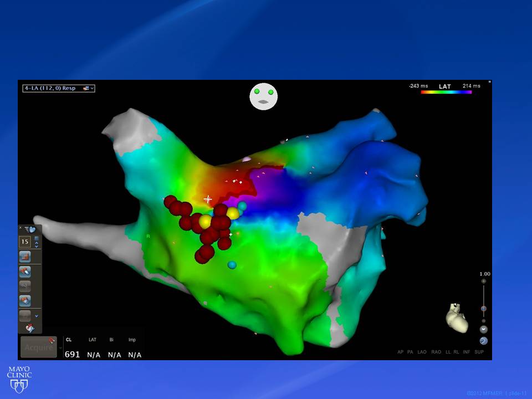Open the dropdown arrow beside Acquire
This screenshot has width=532, height=399.
click(60, 347)
